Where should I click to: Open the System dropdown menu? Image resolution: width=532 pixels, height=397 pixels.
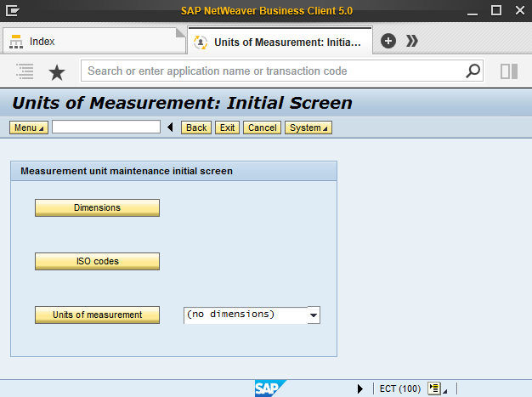click(x=308, y=128)
